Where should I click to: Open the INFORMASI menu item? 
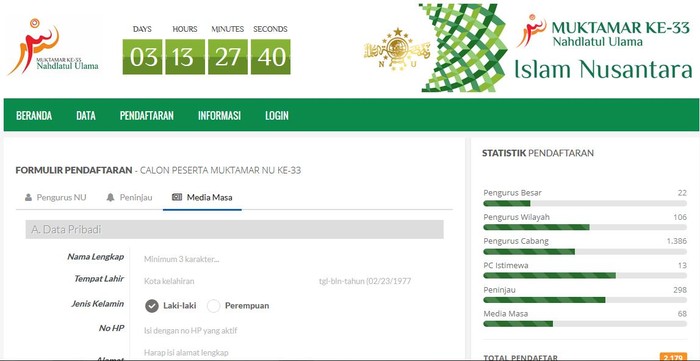219,116
